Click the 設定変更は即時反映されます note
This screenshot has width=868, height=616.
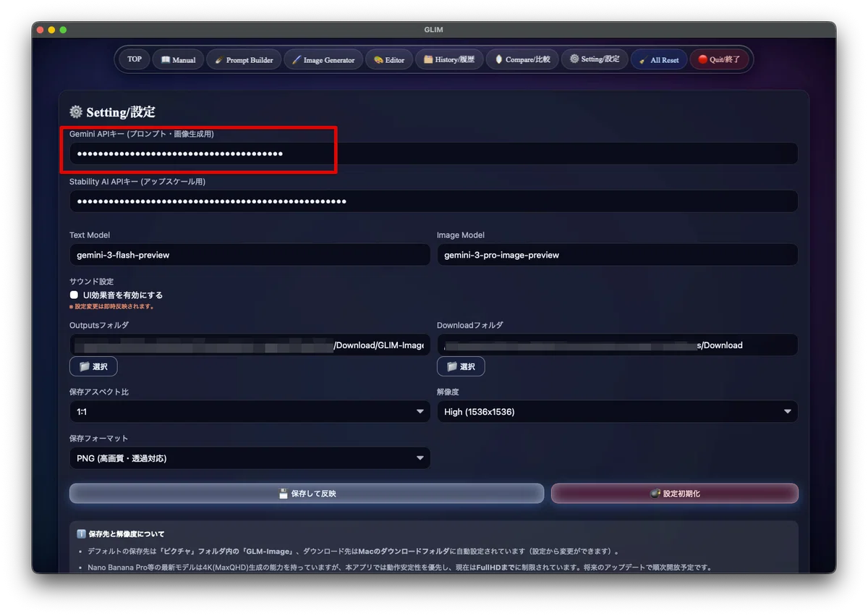(x=111, y=307)
